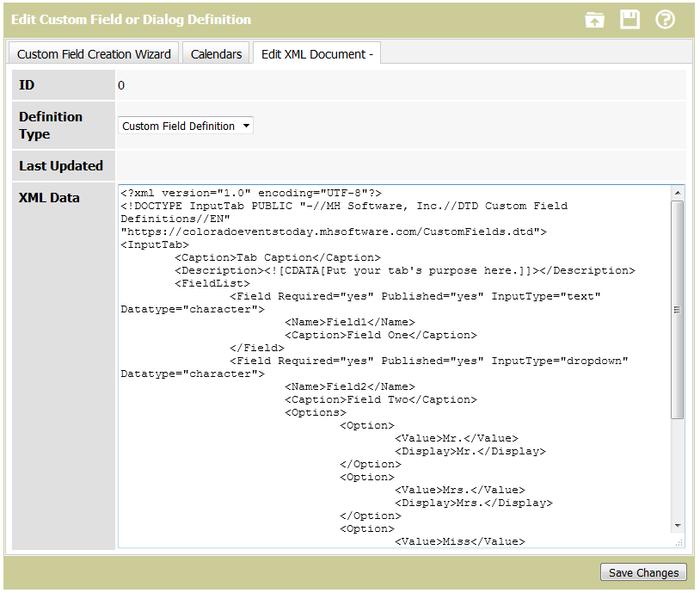Click the XML scrollbar down arrow
The width and height of the screenshot is (700, 593).
tap(678, 525)
